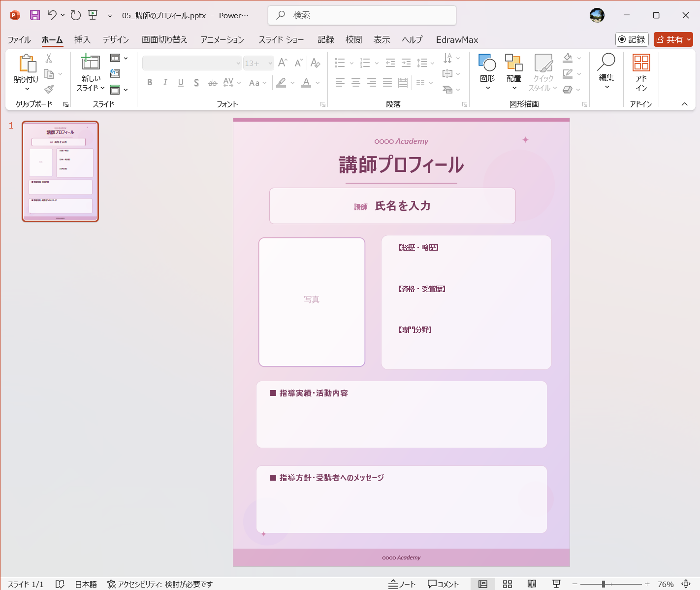Image resolution: width=700 pixels, height=590 pixels.
Task: Switch to the 挿入 ribbon tab
Action: point(82,40)
